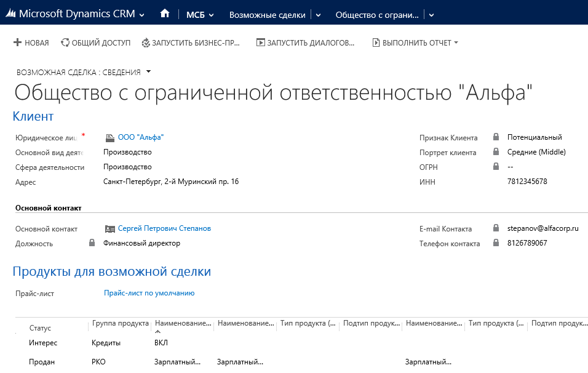Click the report icon for ВЫПОЛНИТЬ ОТЧЕТ
The height and width of the screenshot is (373, 588).
[376, 42]
